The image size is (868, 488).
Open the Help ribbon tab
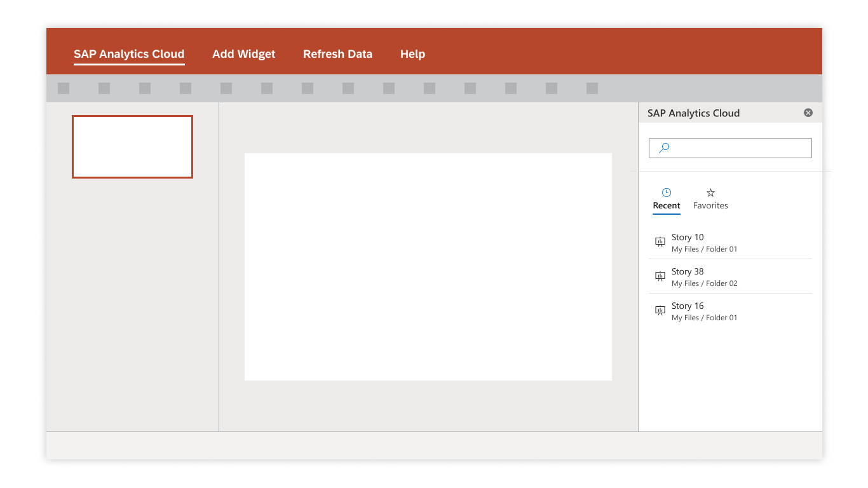click(x=412, y=54)
